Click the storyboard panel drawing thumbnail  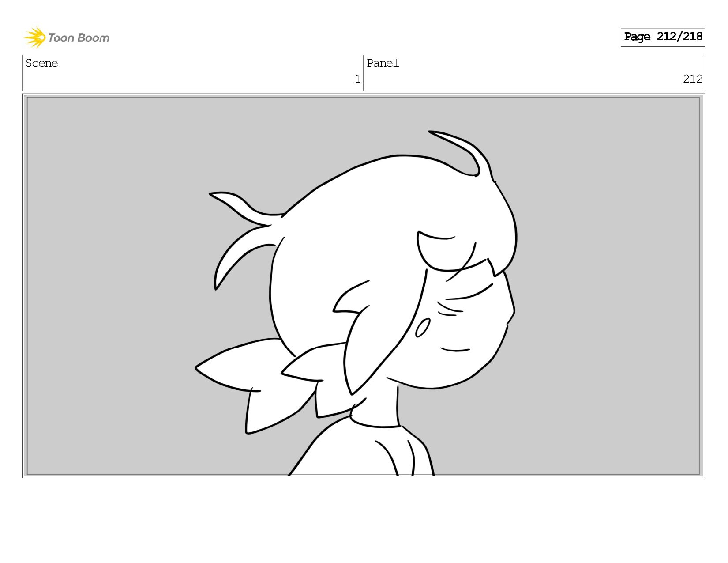(364, 286)
